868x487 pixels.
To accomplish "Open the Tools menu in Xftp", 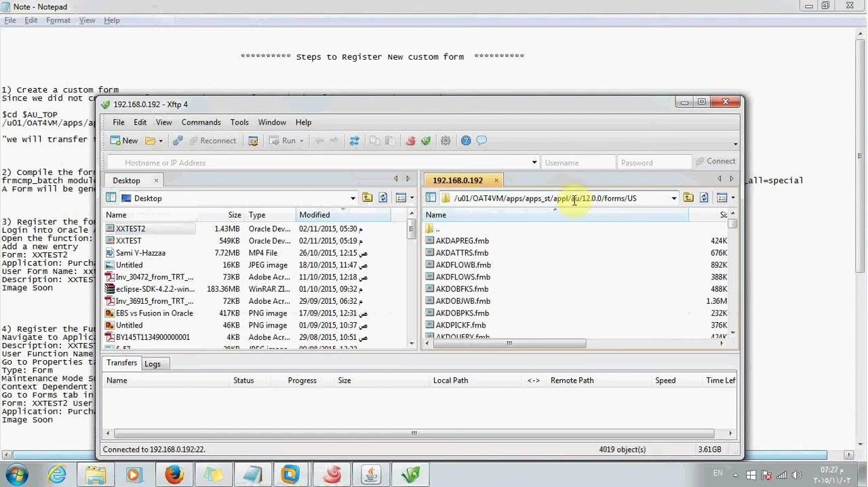I will [239, 123].
